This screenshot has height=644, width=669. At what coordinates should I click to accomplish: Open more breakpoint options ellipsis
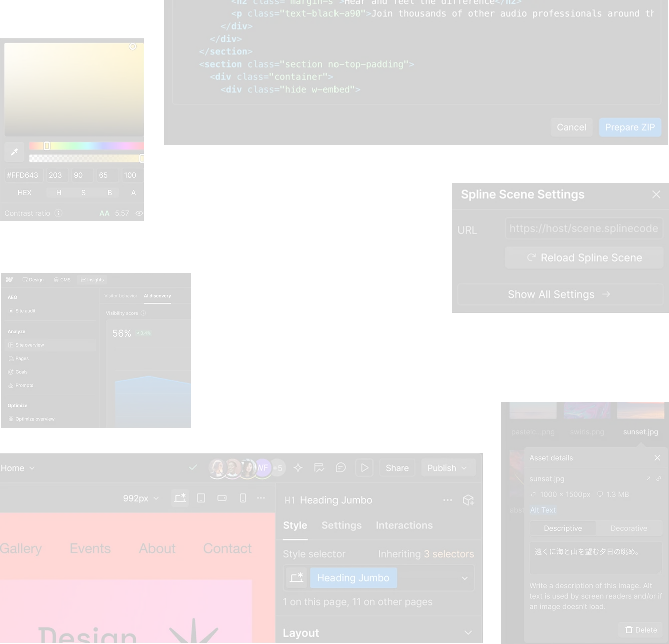261,498
